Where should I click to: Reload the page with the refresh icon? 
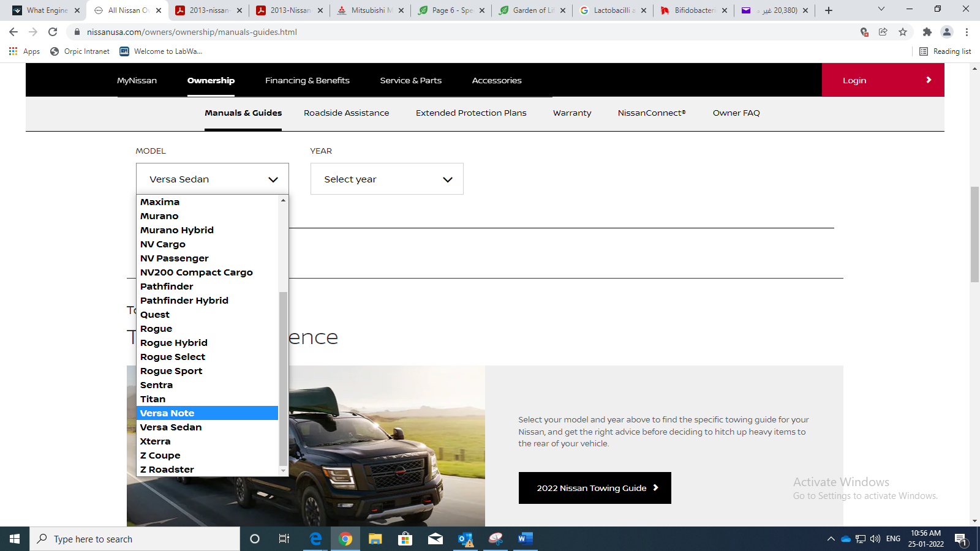pyautogui.click(x=53, y=32)
